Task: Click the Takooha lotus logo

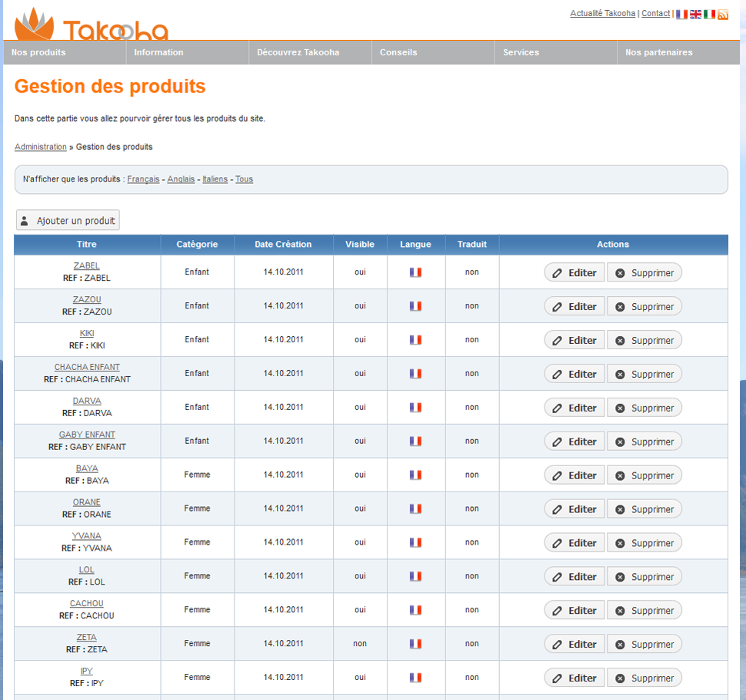Action: [x=35, y=25]
